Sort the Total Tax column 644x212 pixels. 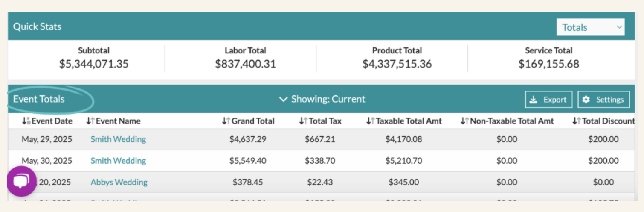point(303,121)
